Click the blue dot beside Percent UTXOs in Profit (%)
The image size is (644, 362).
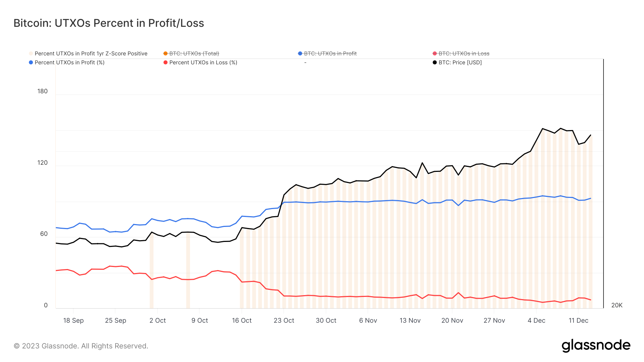click(31, 63)
